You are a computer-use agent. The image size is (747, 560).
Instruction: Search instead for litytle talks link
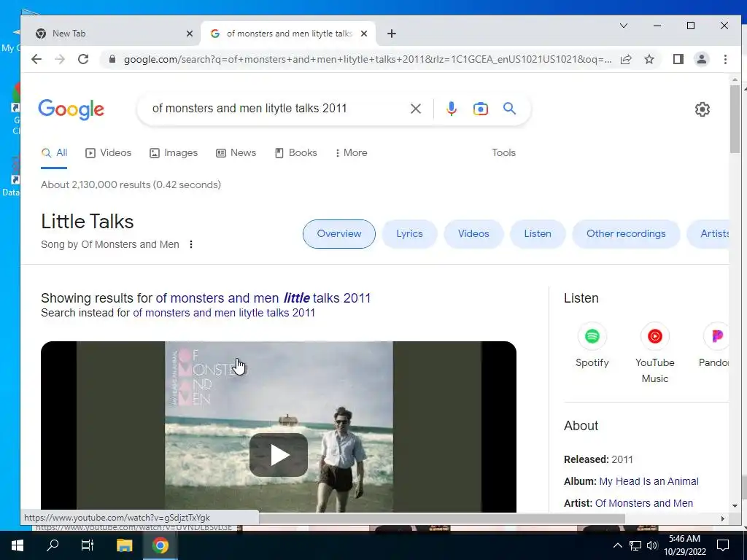click(x=223, y=313)
